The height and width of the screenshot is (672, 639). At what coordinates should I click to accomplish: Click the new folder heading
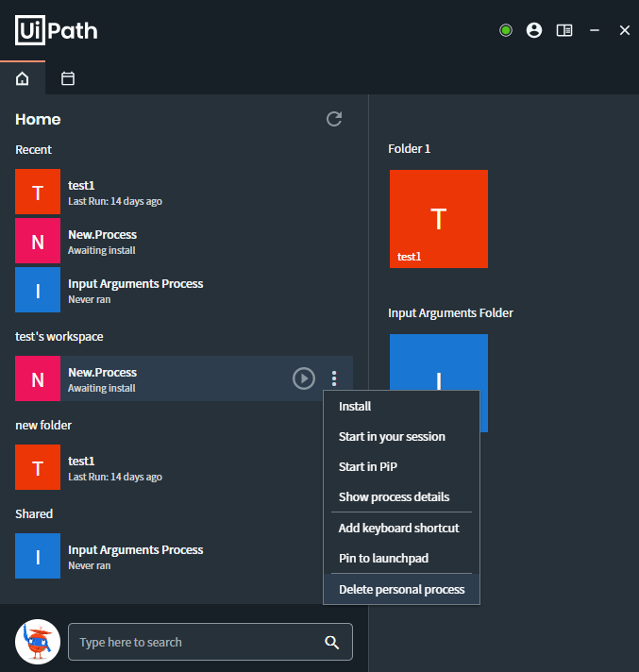coord(43,425)
